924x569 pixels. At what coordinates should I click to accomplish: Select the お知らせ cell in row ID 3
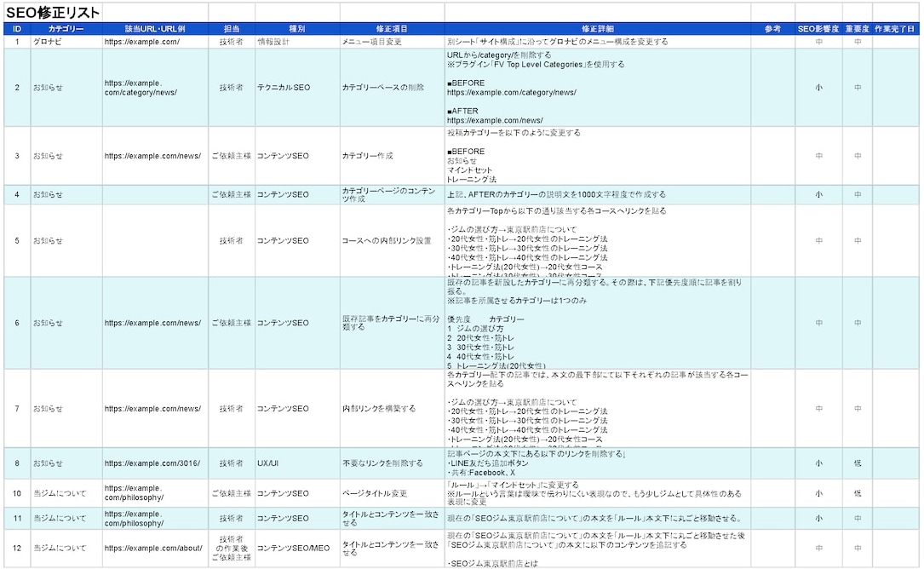pos(66,156)
